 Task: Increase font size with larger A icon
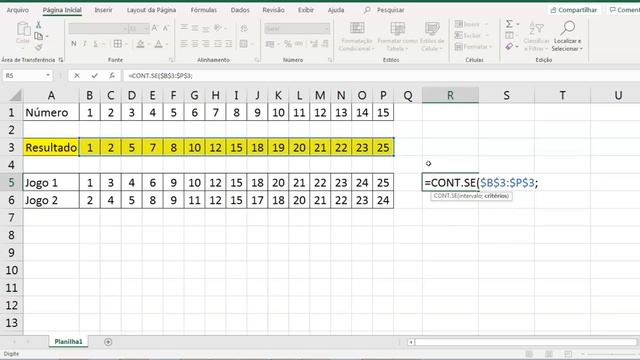(155, 28)
